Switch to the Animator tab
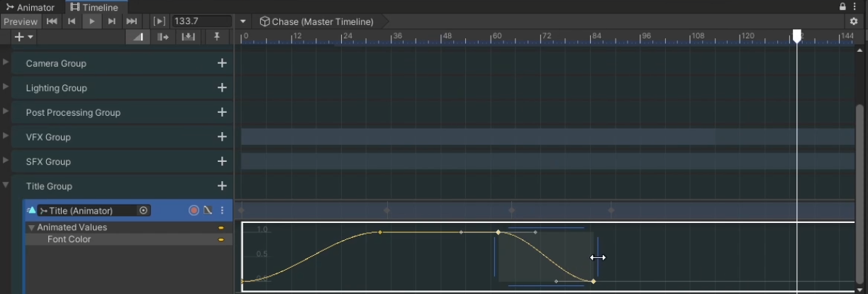The width and height of the screenshot is (868, 294). pos(30,7)
